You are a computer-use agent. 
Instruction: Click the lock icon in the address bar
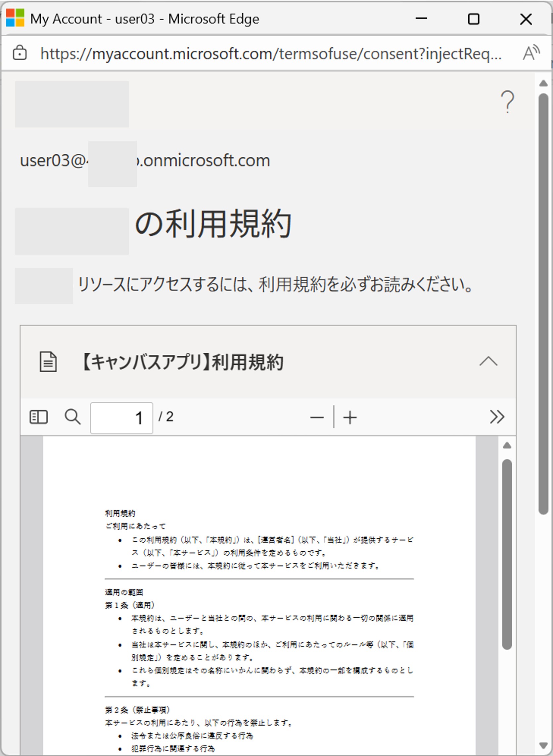pos(20,53)
